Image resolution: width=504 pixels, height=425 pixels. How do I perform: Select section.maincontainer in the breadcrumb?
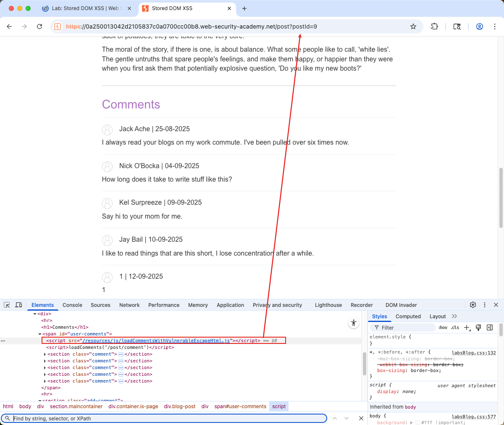click(x=76, y=407)
